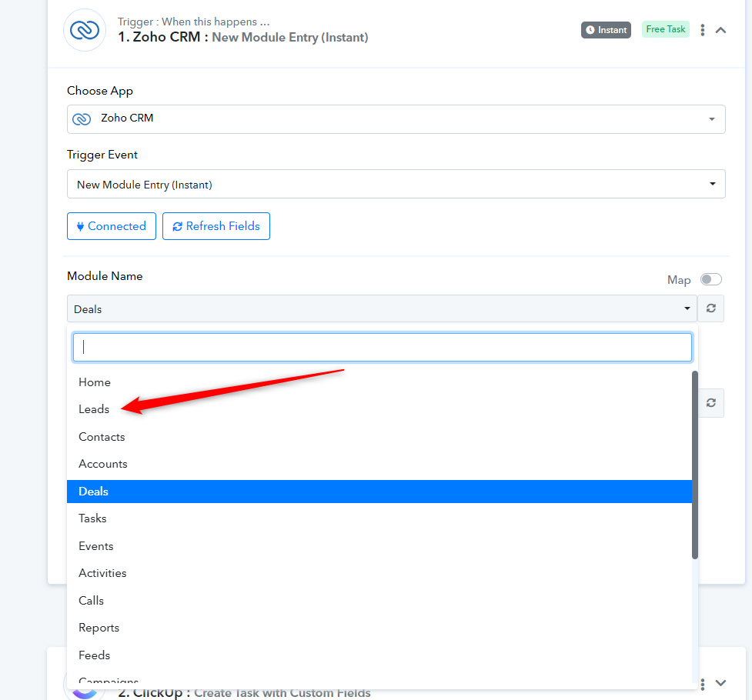The height and width of the screenshot is (700, 752).
Task: Select Tasks from the module list
Action: point(379,518)
